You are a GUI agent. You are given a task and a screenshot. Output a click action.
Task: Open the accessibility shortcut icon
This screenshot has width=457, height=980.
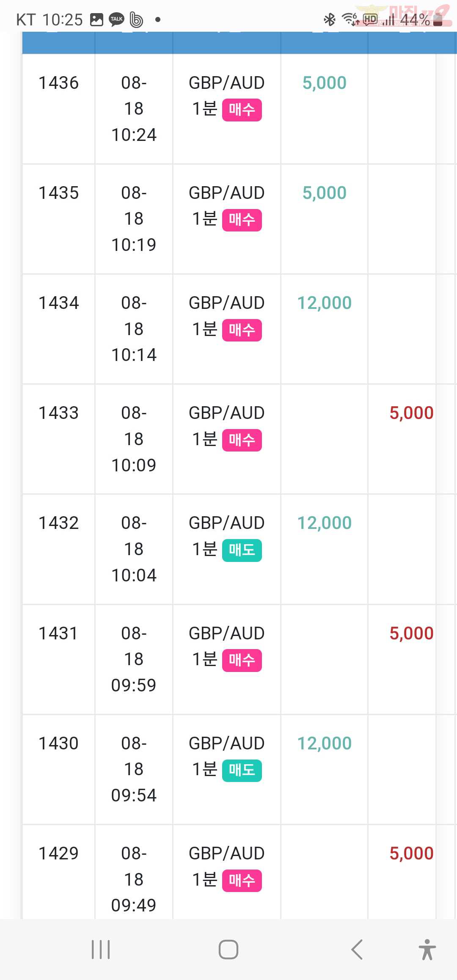[x=427, y=950]
